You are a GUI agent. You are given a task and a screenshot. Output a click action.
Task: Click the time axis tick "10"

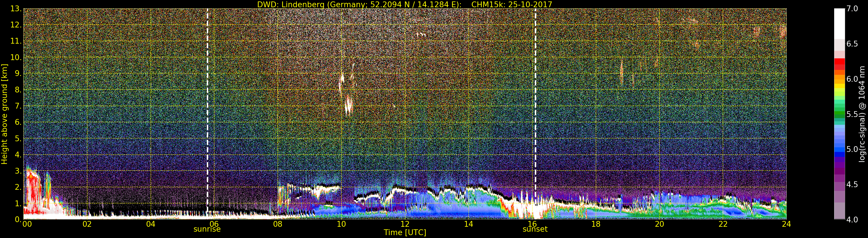pos(341,224)
